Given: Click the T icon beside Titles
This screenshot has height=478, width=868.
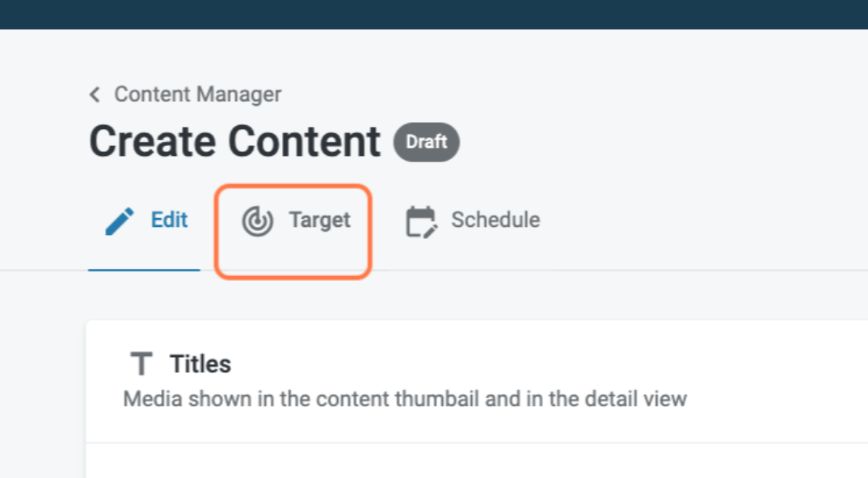Looking at the screenshot, I should [x=141, y=365].
